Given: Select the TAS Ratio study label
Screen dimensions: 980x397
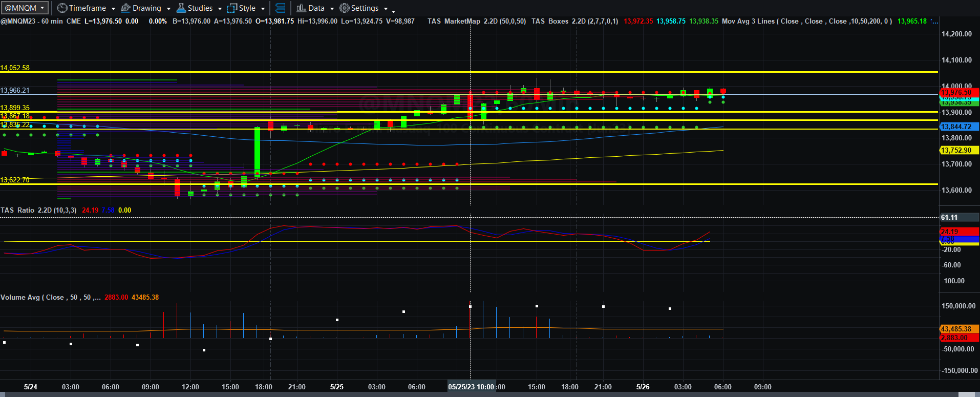Looking at the screenshot, I should pyautogui.click(x=38, y=210).
